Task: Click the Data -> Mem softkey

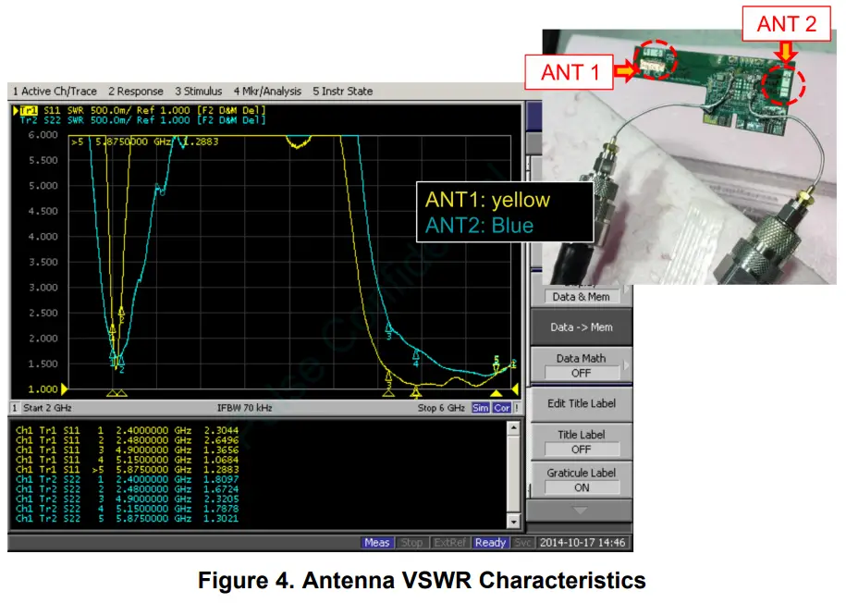Action: (581, 327)
